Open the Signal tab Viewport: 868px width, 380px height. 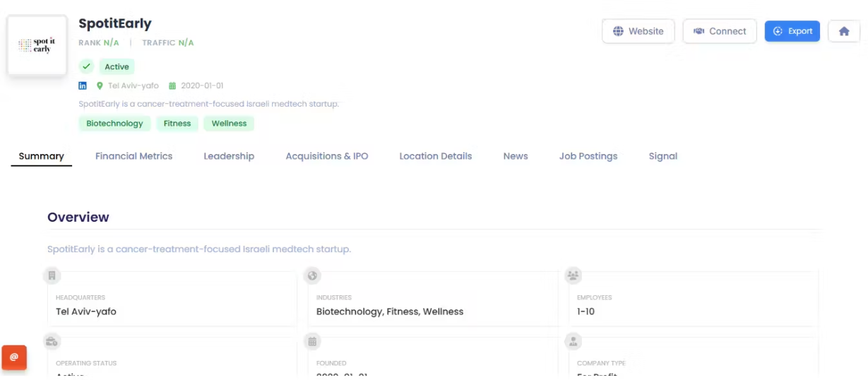(663, 156)
